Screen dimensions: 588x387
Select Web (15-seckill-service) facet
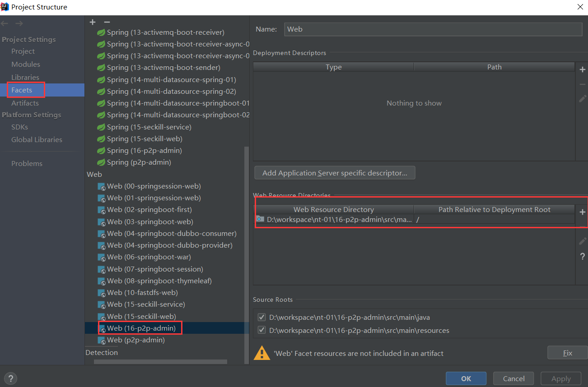point(146,304)
